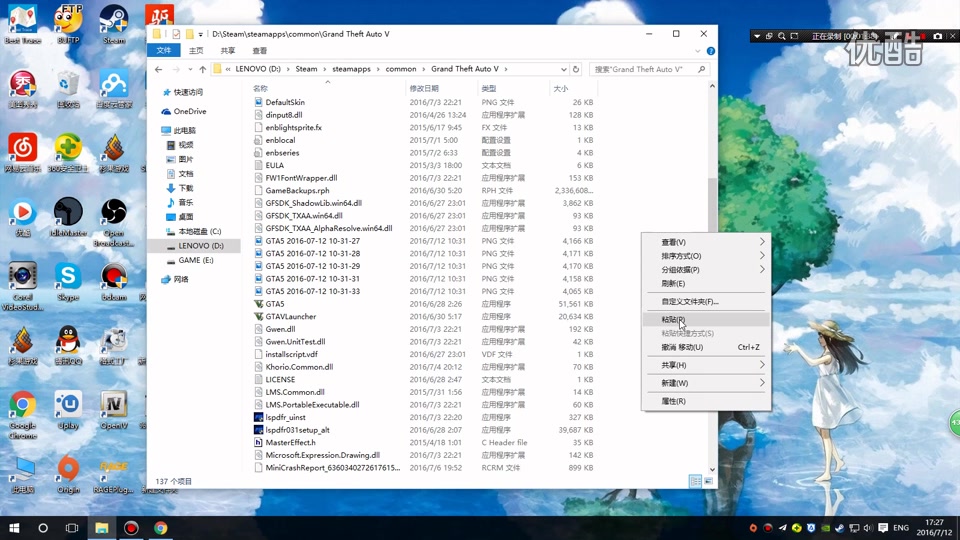Viewport: 960px width, 540px height.
Task: Open action center notification icon
Action: [x=883, y=528]
